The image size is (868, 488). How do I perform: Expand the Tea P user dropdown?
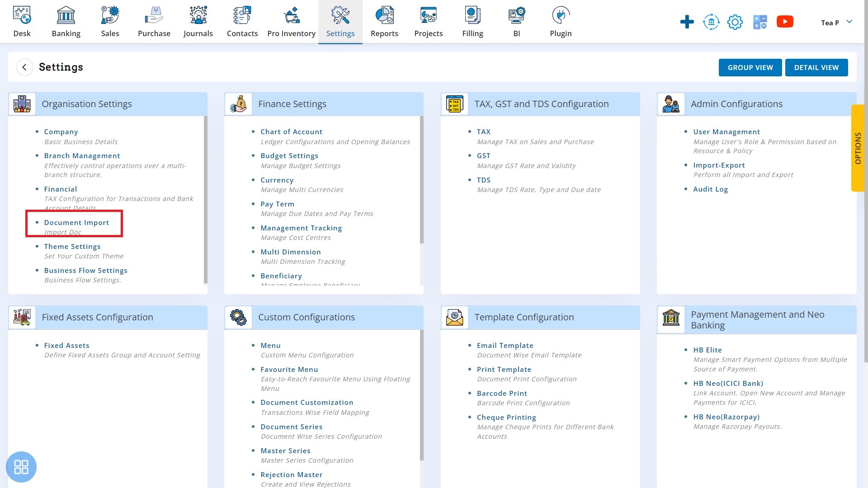836,22
